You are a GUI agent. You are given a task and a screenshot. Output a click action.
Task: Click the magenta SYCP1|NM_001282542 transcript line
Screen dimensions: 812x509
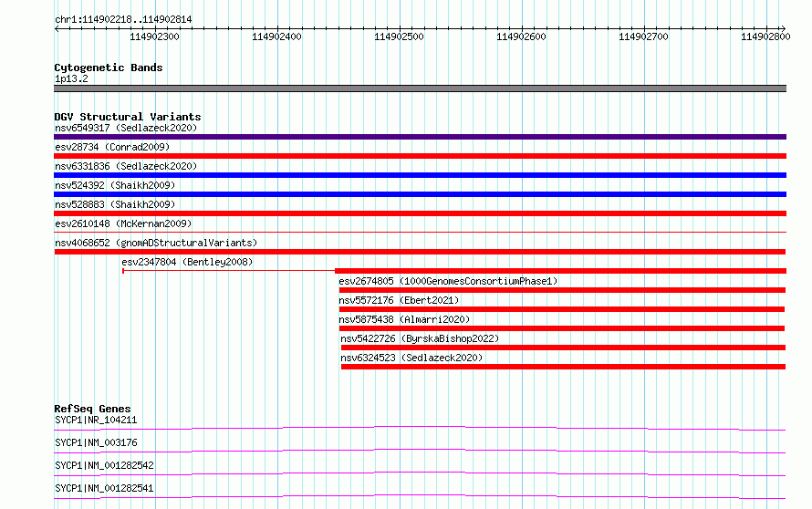pos(420,473)
